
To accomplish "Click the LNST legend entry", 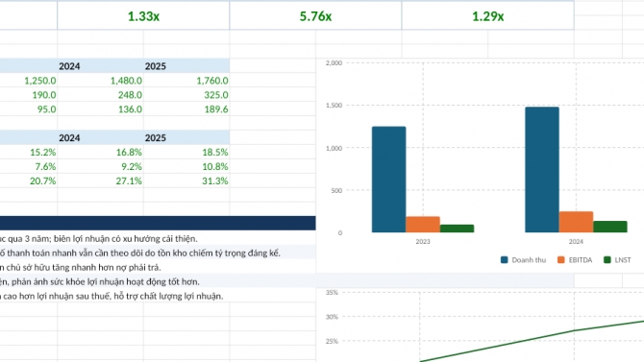I will [x=617, y=260].
